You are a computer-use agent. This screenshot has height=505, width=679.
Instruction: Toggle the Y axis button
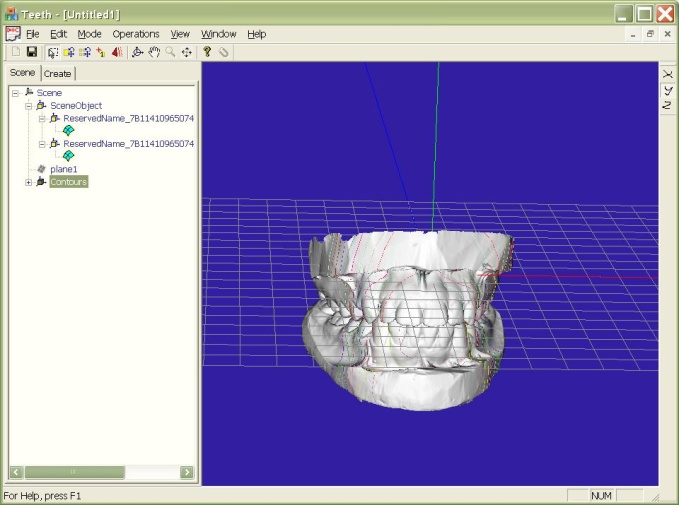tap(668, 90)
